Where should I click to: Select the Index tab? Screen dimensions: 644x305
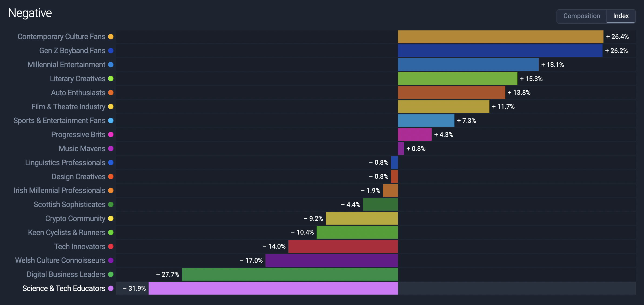621,15
